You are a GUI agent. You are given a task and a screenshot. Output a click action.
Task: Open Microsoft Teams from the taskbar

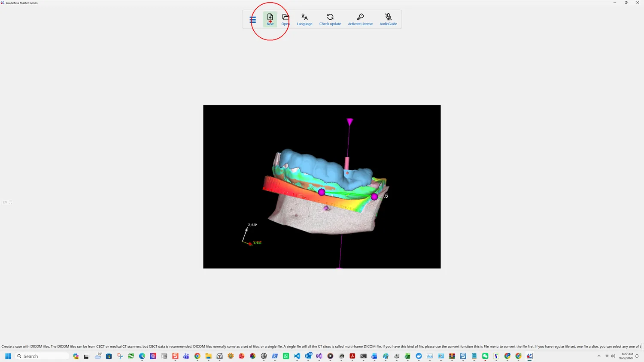[186, 356]
